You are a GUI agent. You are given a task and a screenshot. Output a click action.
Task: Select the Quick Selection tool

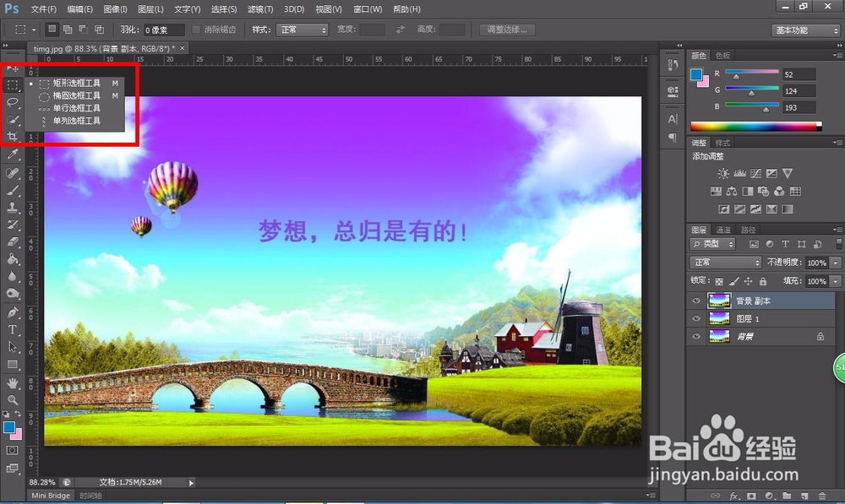pos(13,119)
